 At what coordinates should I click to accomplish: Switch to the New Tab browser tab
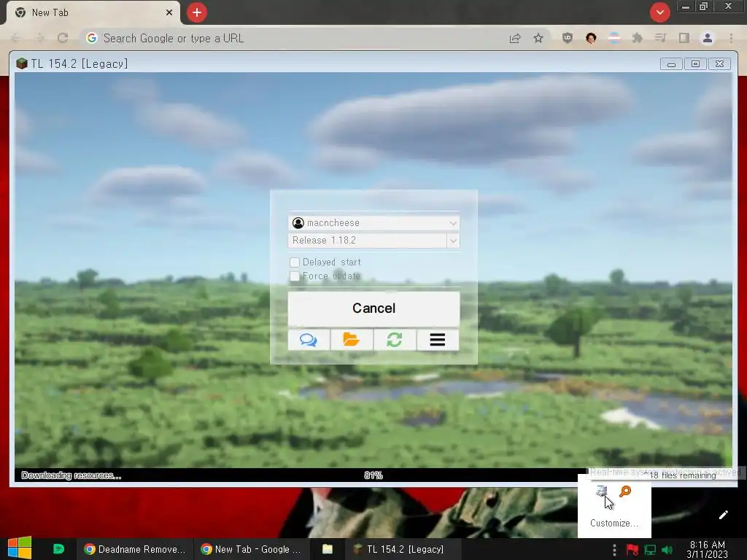coord(93,13)
